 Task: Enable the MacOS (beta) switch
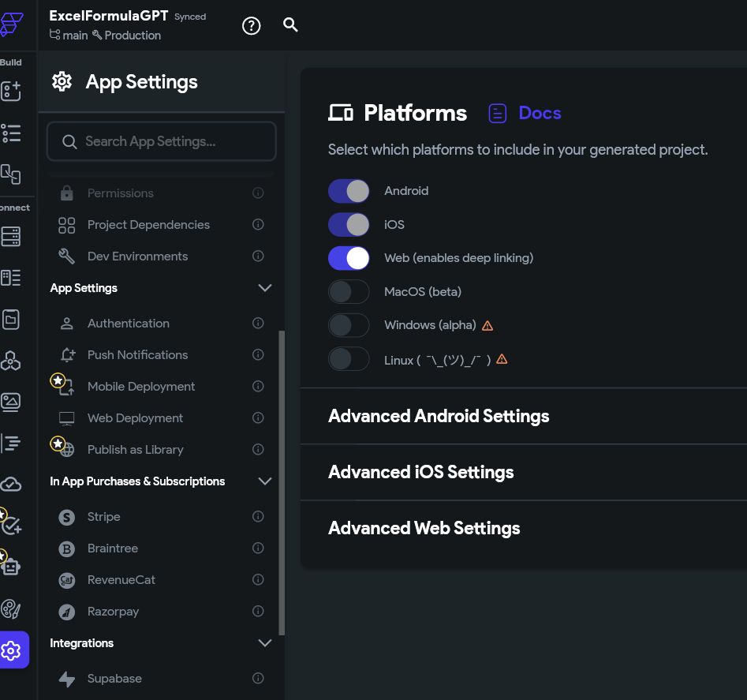349,292
